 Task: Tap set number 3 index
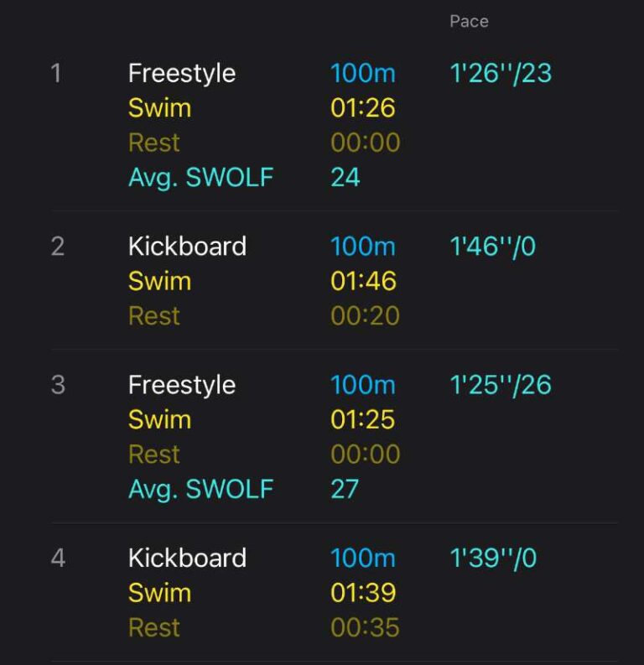57,385
